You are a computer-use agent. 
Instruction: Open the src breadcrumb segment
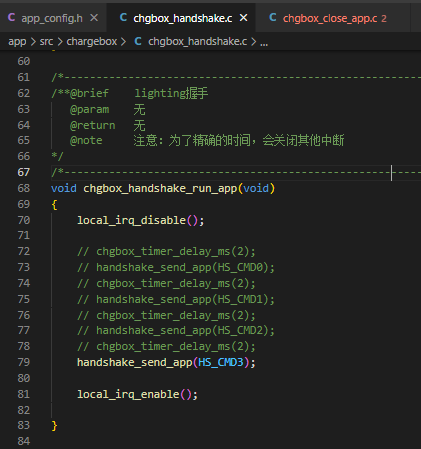[46, 42]
